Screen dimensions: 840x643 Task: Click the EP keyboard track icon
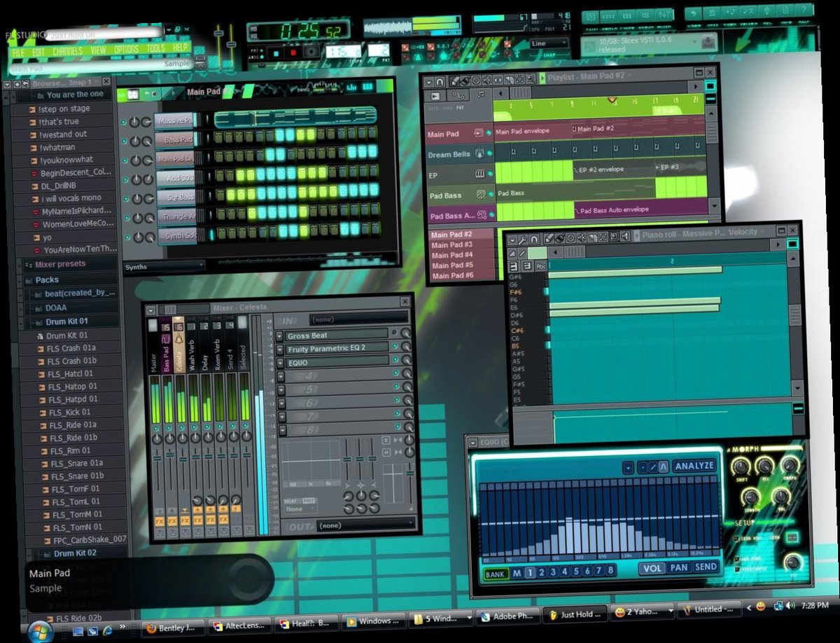[x=480, y=174]
